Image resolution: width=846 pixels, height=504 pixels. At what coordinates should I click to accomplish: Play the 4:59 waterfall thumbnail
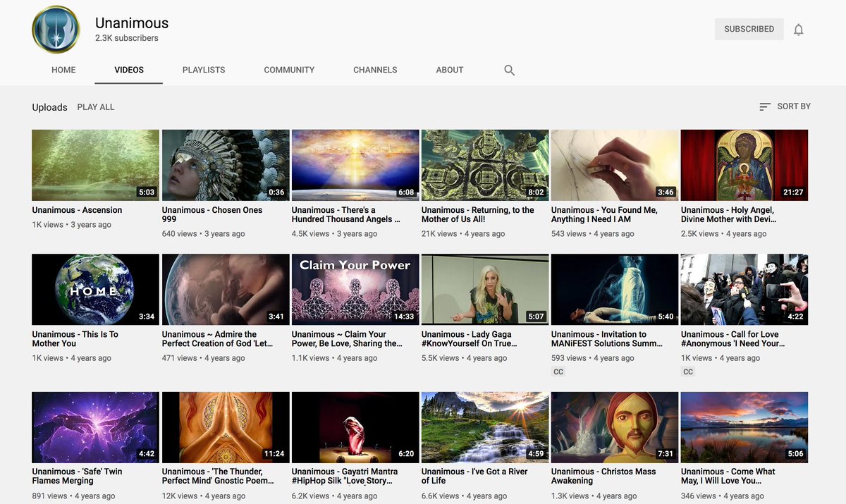coord(485,427)
